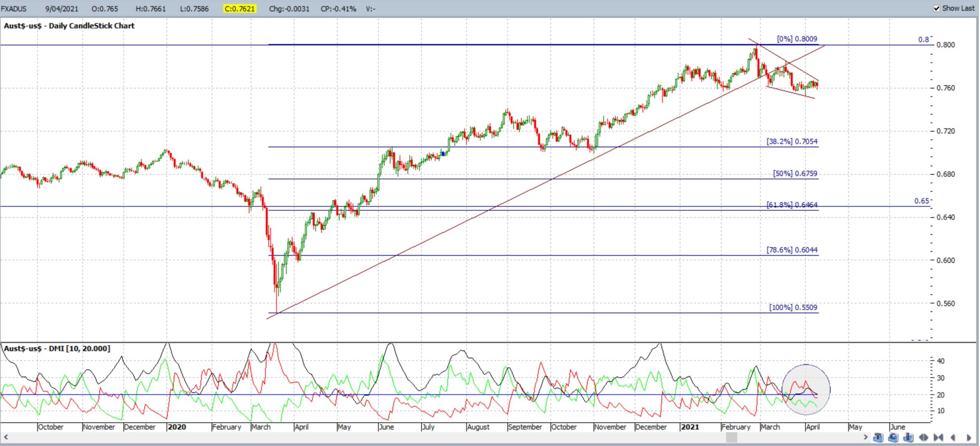This screenshot has height=446, width=980.
Task: Click the 0.8 horizontal line label
Action: (x=924, y=40)
